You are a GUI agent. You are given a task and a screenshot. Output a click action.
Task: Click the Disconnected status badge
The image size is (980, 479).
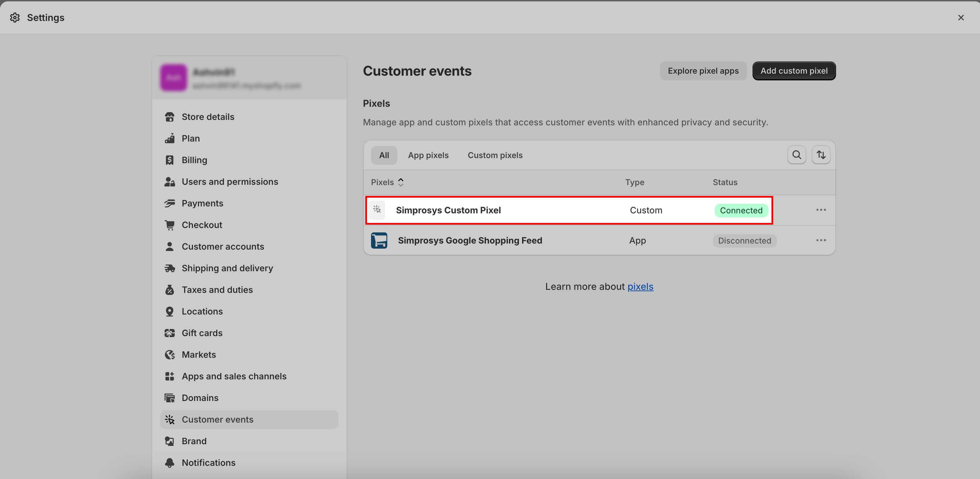[744, 241]
